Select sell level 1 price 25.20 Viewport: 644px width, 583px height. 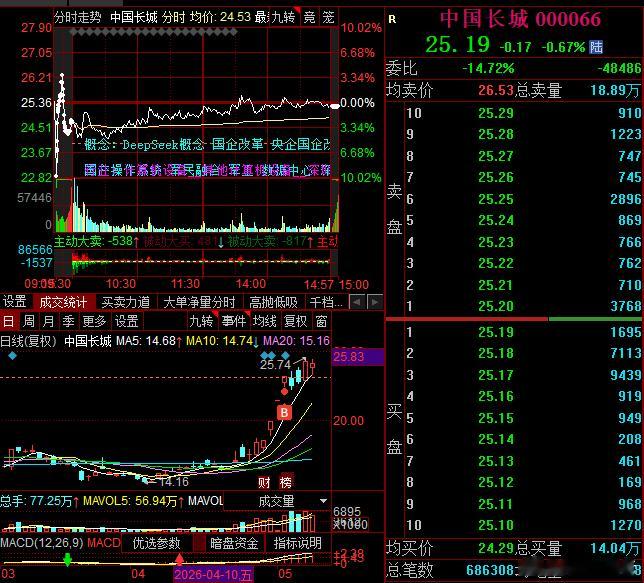pos(496,306)
